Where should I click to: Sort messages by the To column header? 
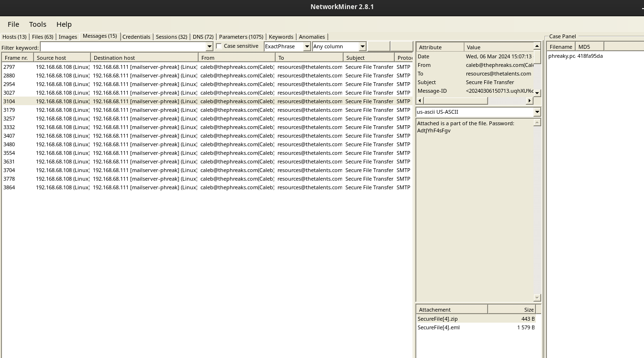(x=310, y=58)
